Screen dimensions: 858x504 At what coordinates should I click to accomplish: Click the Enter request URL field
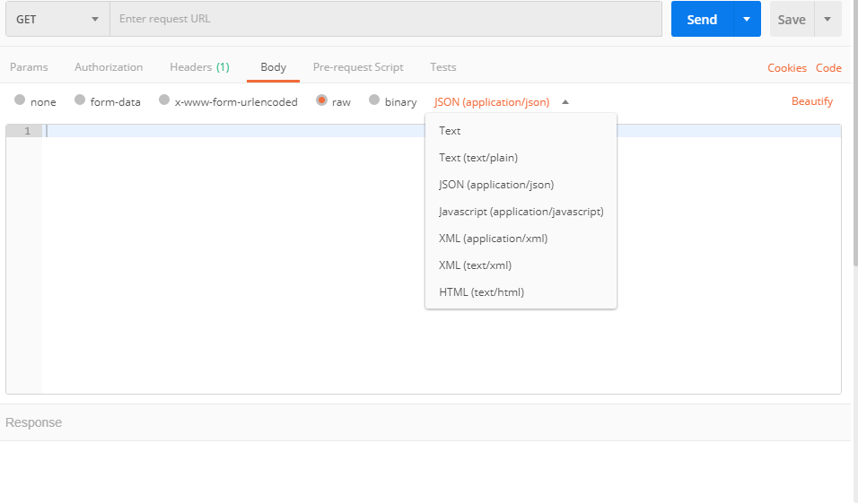point(386,19)
